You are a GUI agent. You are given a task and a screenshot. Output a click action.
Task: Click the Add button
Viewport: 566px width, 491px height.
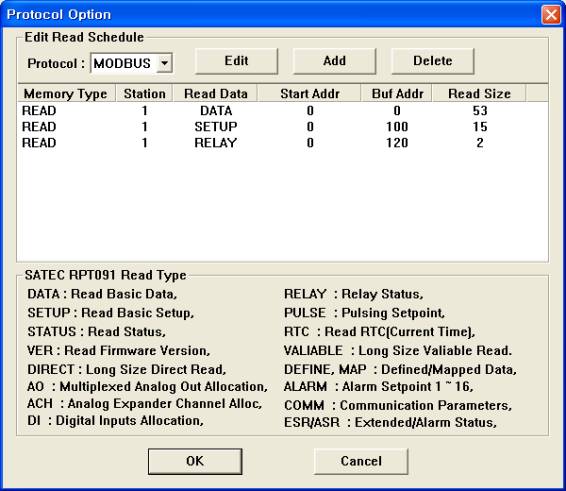pyautogui.click(x=335, y=61)
